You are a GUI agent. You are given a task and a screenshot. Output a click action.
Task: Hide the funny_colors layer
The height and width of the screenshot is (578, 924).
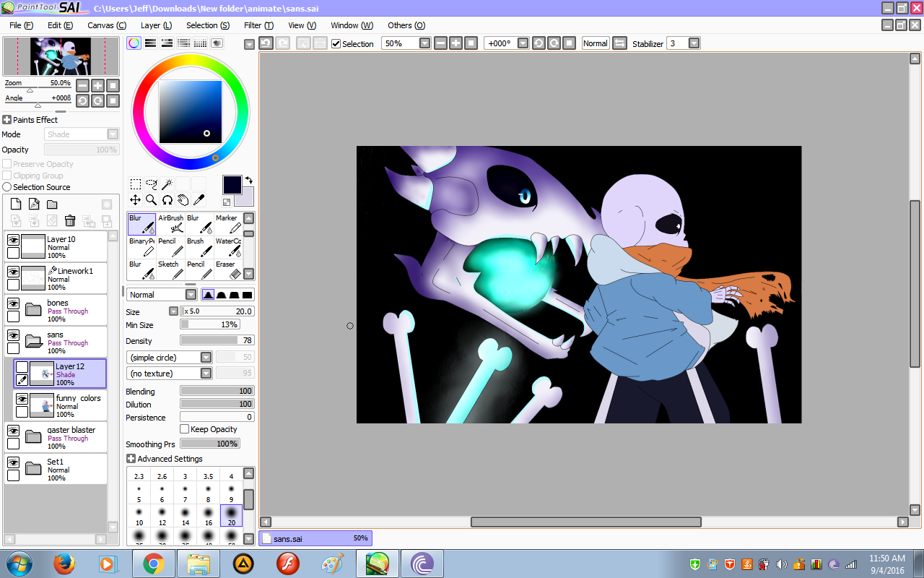(x=22, y=399)
